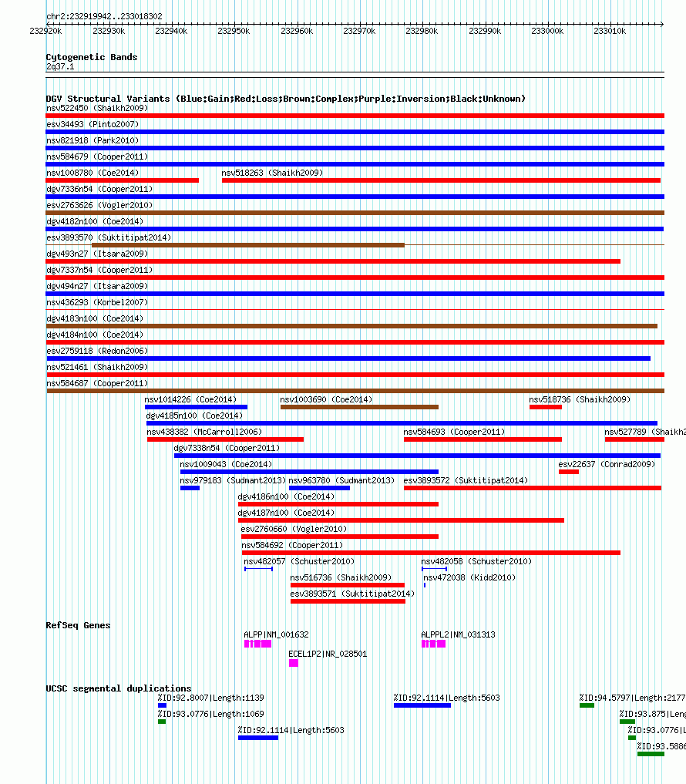Image resolution: width=686 pixels, height=784 pixels.
Task: Click the nsv979183 (Sudmant2013) blue bar
Action: [x=190, y=488]
